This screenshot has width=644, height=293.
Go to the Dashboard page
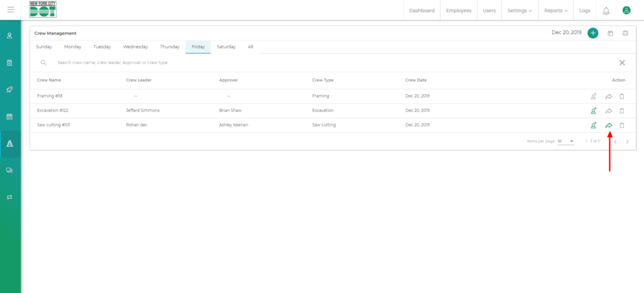click(x=422, y=11)
